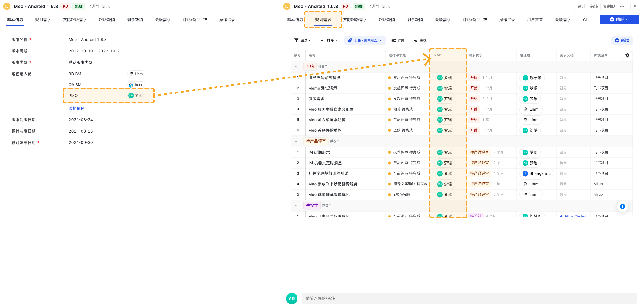Screen dimensions: 644x308
Task: Click the 添加角色 link
Action: (x=76, y=109)
